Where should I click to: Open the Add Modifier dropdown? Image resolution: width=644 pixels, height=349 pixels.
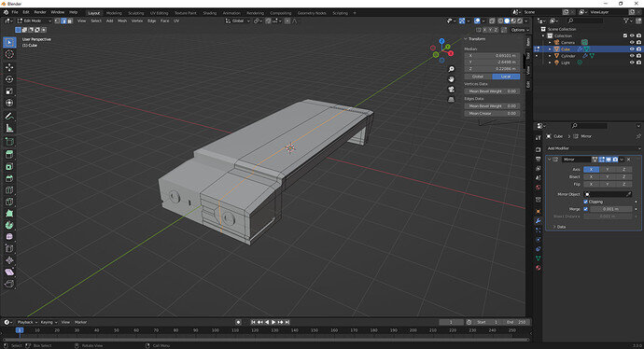pos(593,148)
